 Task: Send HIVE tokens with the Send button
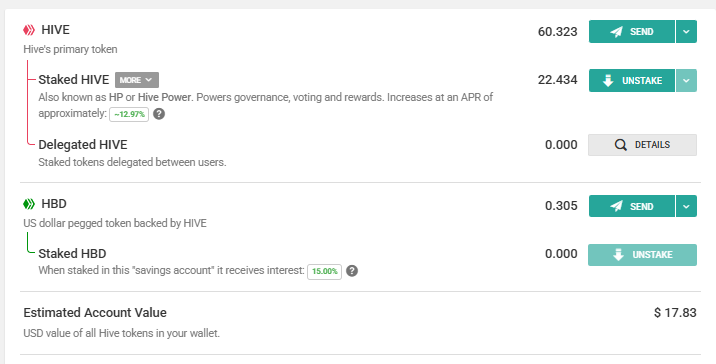[632, 32]
